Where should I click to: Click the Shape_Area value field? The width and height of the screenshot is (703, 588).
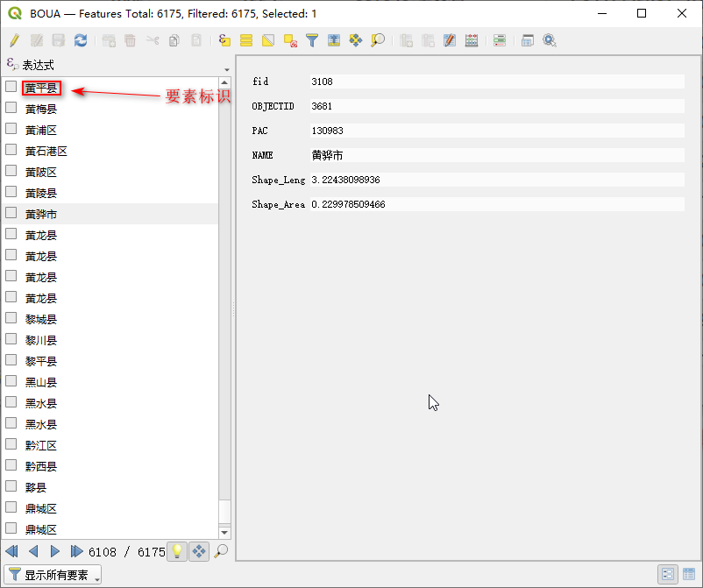point(497,204)
